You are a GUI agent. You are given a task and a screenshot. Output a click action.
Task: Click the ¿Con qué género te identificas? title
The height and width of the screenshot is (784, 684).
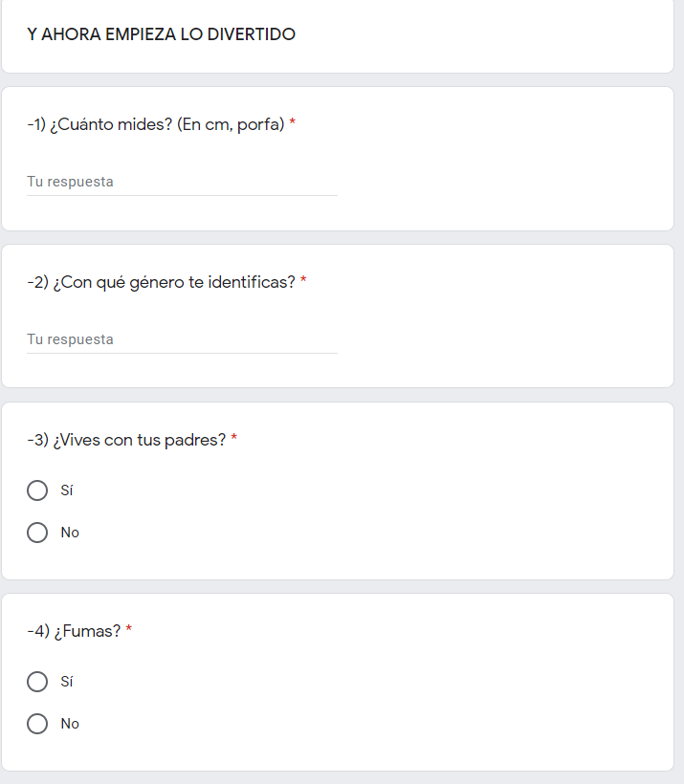[x=161, y=282]
